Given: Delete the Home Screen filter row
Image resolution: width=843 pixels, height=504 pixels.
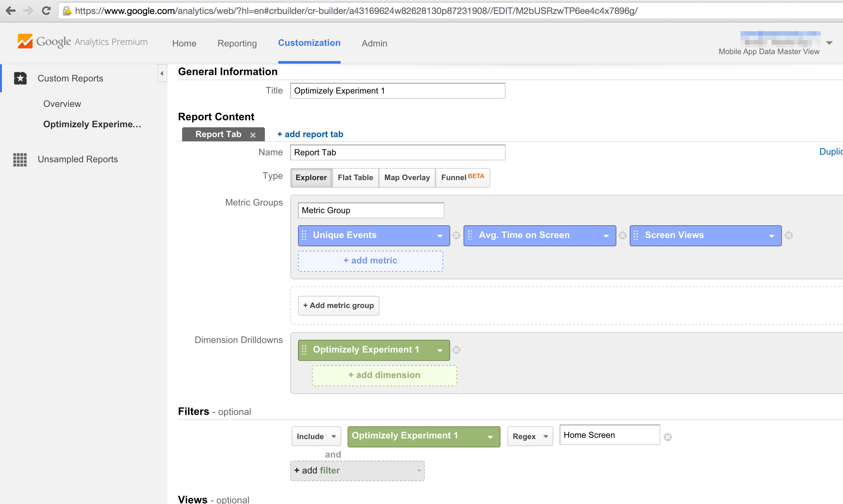Looking at the screenshot, I should pyautogui.click(x=668, y=437).
